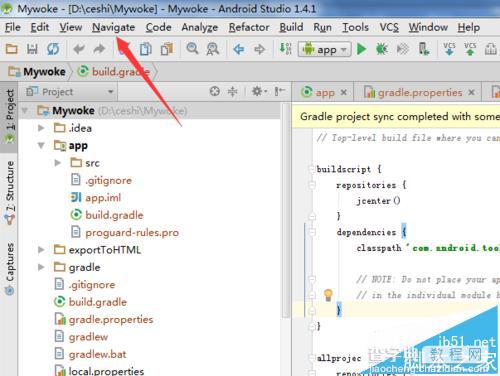
Task: Open Project panel gear settings
Action: pyautogui.click(x=259, y=91)
